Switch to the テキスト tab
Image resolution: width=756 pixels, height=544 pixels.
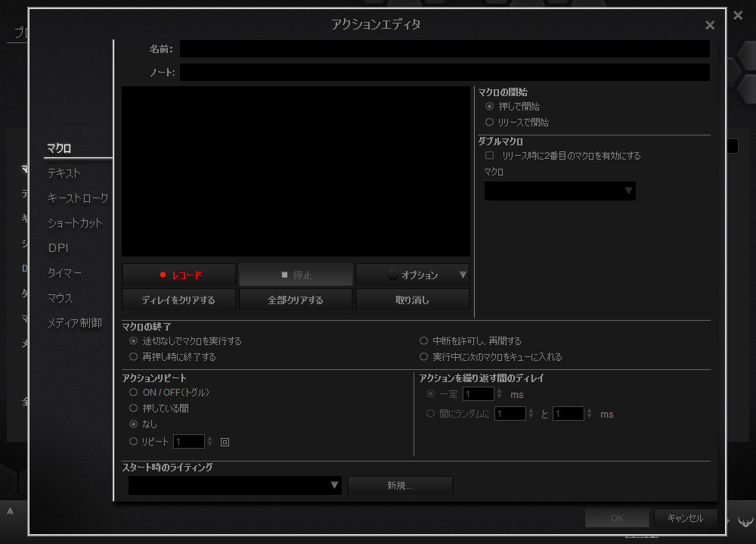[x=64, y=173]
